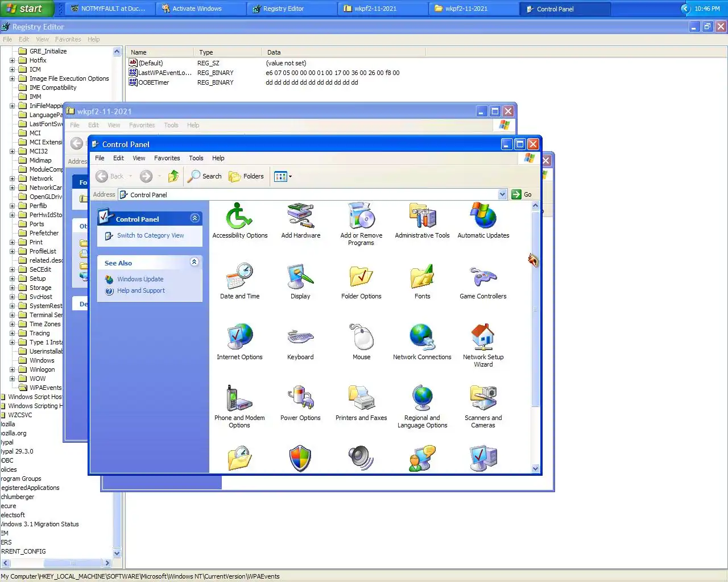Select the OOBETimer registry value
Image resolution: width=728 pixels, height=582 pixels.
154,82
